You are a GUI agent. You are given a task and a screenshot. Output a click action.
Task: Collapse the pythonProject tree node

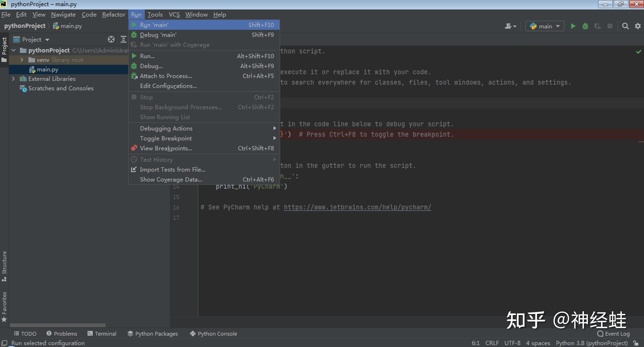pos(14,50)
